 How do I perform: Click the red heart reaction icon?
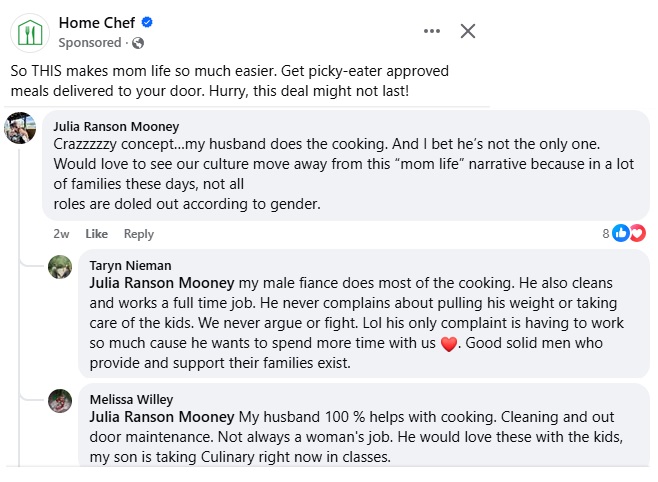(636, 233)
